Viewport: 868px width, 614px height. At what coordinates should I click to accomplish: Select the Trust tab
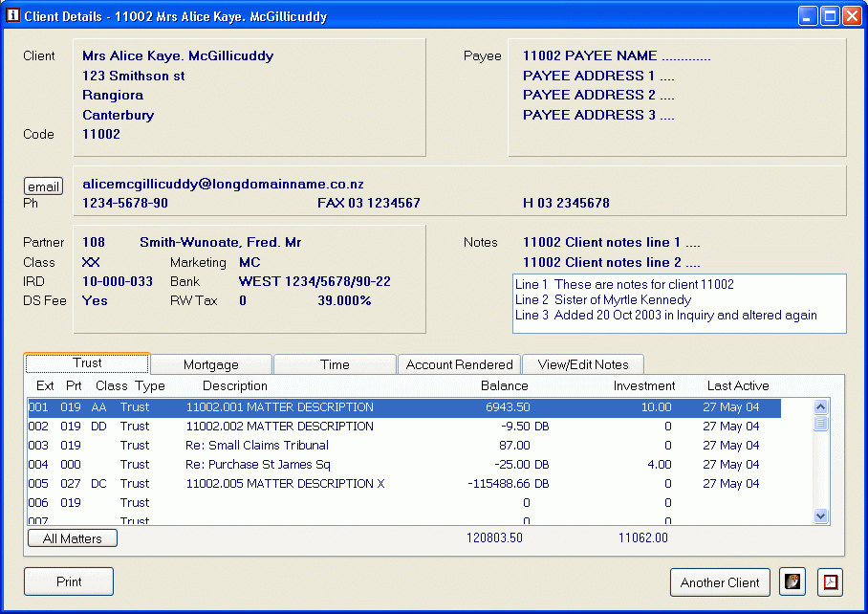[87, 363]
